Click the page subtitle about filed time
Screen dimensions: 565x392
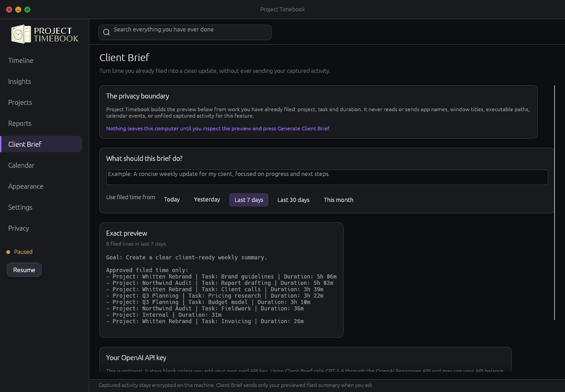[x=215, y=71]
